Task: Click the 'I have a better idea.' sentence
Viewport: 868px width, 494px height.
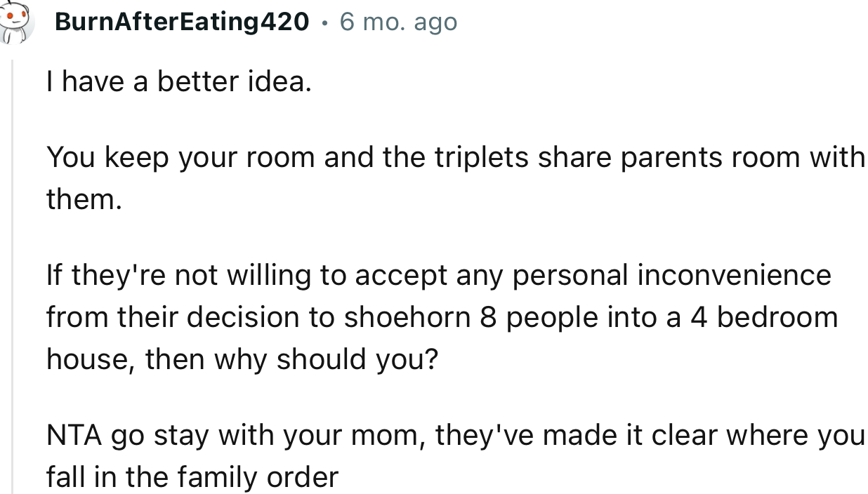Action: [178, 83]
